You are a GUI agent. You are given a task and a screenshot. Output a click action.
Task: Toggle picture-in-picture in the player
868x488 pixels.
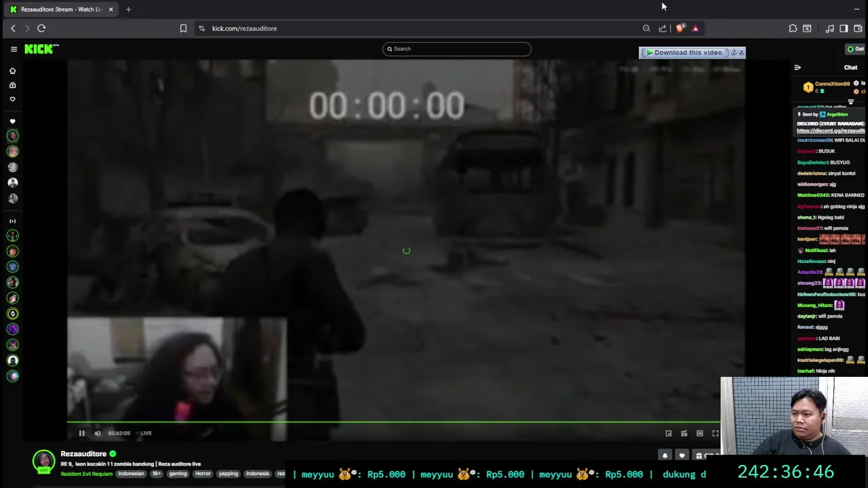(x=669, y=433)
